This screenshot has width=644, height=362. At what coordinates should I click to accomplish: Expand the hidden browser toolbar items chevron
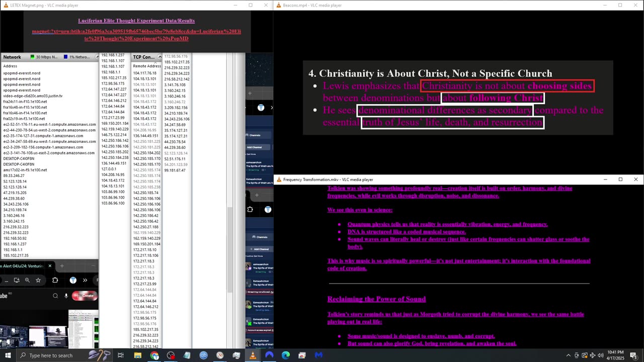pyautogui.click(x=85, y=280)
